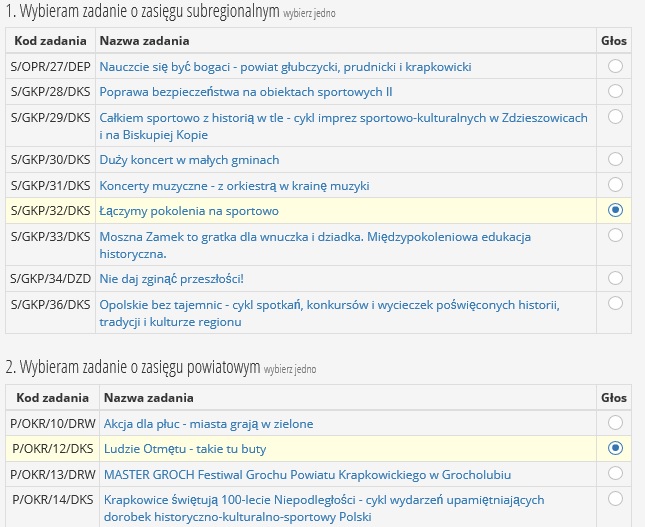
Task: Open Poprawa bezpieczeństwa na obiektach sportowych II link
Action: [x=246, y=92]
